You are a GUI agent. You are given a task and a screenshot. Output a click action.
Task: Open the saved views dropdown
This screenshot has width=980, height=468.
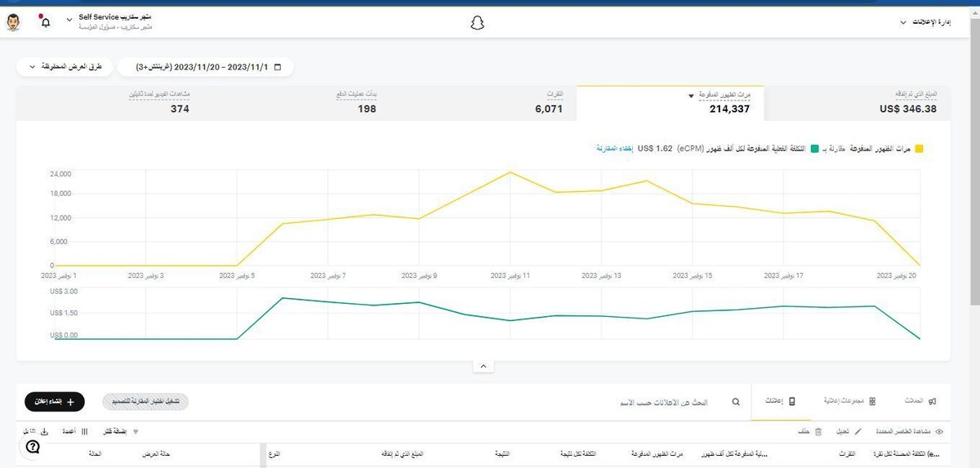coord(65,66)
